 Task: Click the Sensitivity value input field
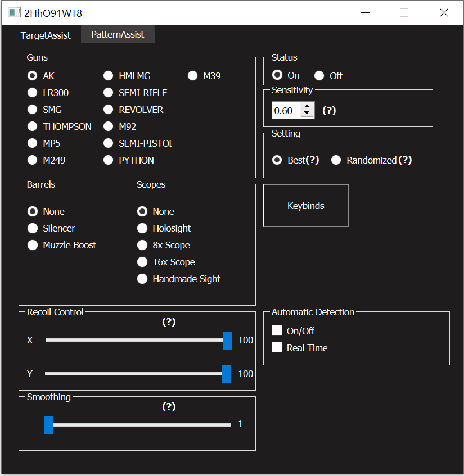click(286, 111)
